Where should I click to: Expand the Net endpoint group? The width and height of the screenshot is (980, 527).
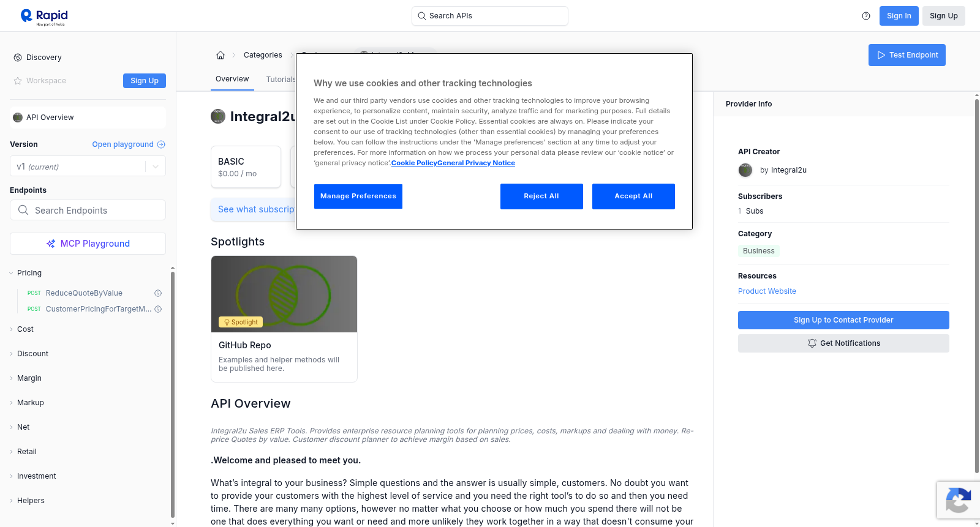[x=11, y=427]
